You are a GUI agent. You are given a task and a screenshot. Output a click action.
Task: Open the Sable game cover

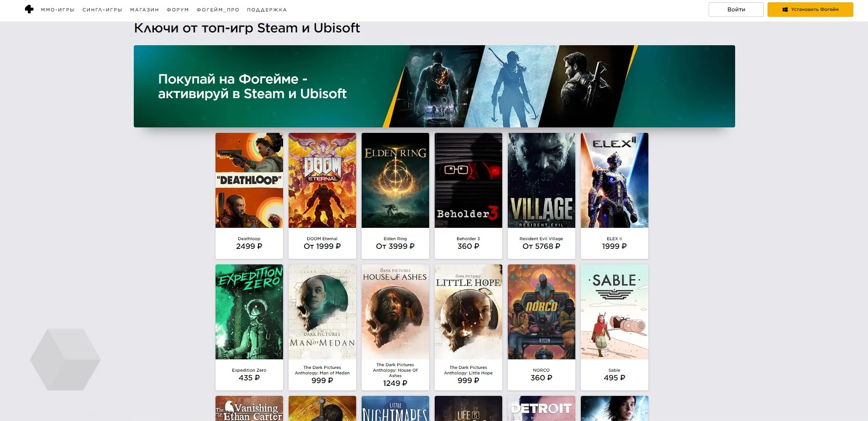615,312
